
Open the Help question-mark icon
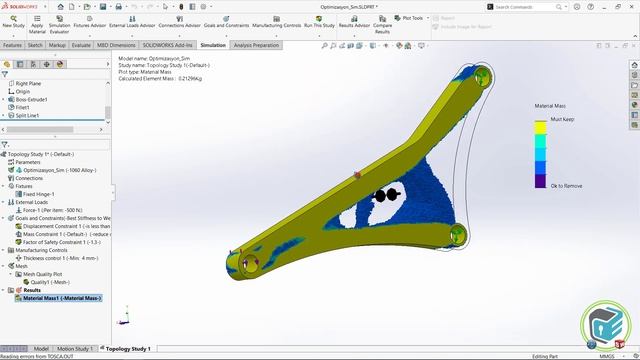pos(591,7)
